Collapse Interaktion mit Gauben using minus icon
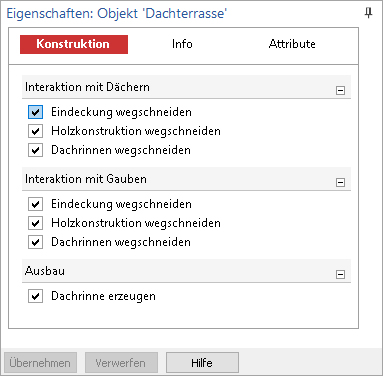 pyautogui.click(x=340, y=182)
